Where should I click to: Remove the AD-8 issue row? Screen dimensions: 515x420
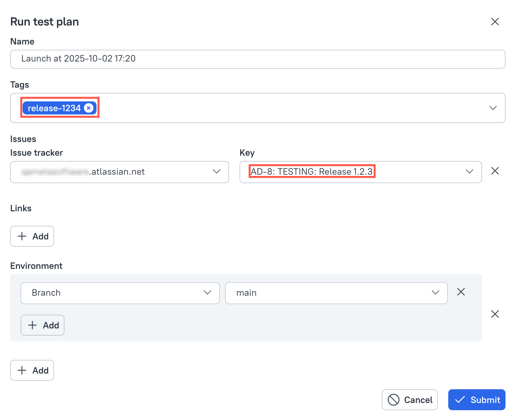click(x=495, y=171)
